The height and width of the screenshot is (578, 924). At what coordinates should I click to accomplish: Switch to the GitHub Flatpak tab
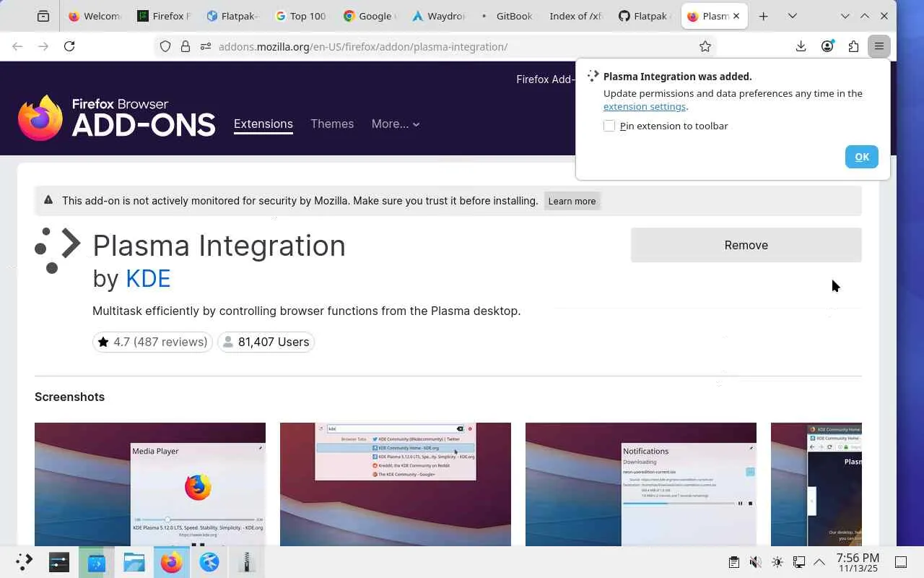[645, 16]
